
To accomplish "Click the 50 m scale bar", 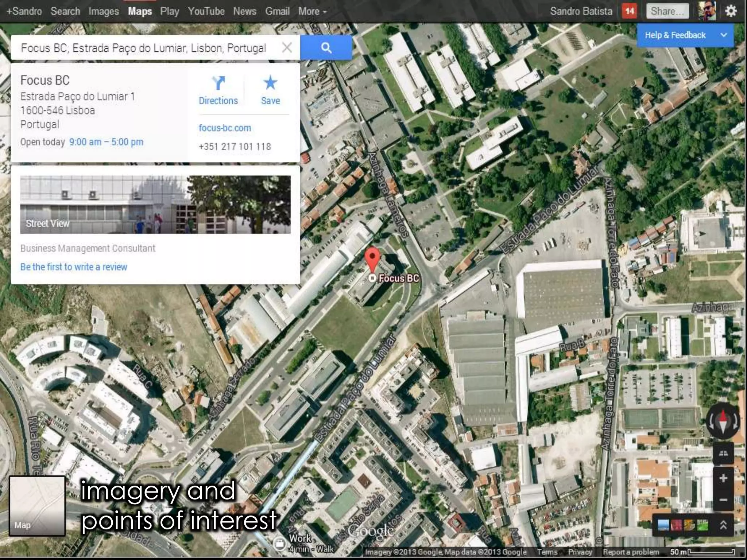I will coord(702,552).
